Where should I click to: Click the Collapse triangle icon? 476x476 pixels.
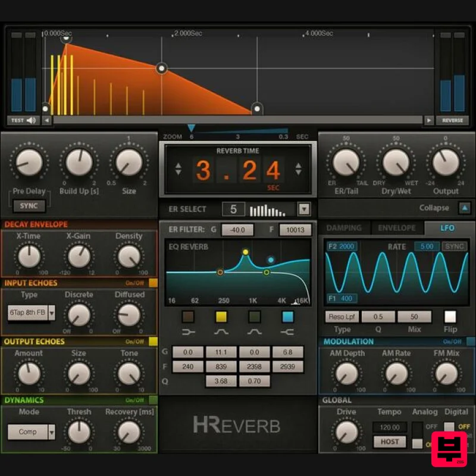[465, 208]
